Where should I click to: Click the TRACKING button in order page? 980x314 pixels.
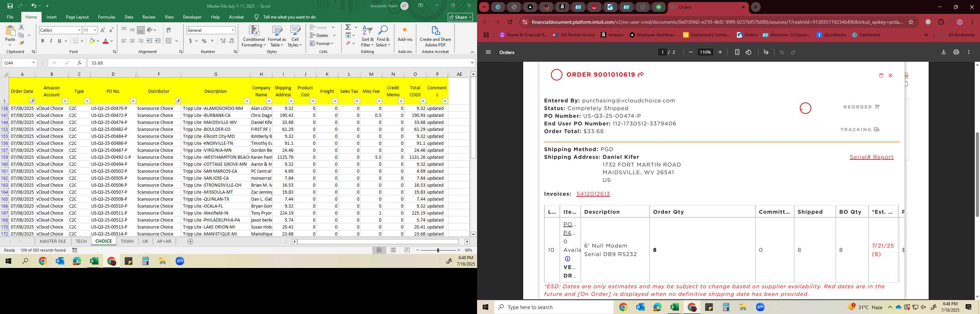(x=860, y=130)
